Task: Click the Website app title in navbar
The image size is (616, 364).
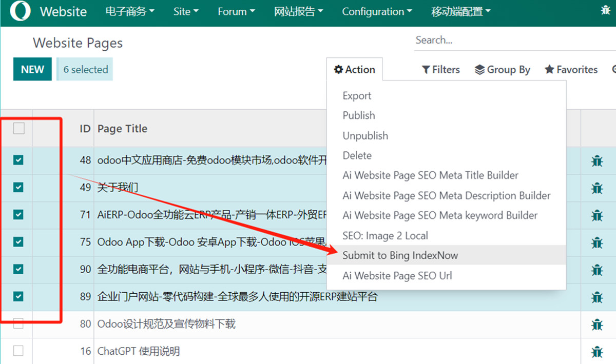Action: pos(63,11)
